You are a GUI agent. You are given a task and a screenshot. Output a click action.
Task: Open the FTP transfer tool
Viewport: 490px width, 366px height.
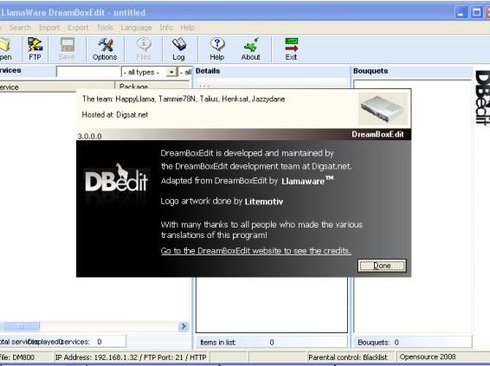pyautogui.click(x=35, y=49)
